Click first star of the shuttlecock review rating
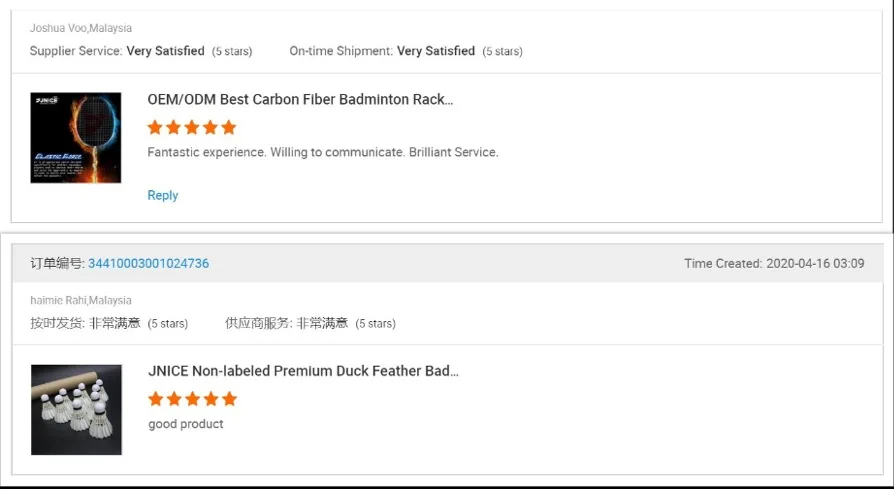This screenshot has width=894, height=489. 155,399
